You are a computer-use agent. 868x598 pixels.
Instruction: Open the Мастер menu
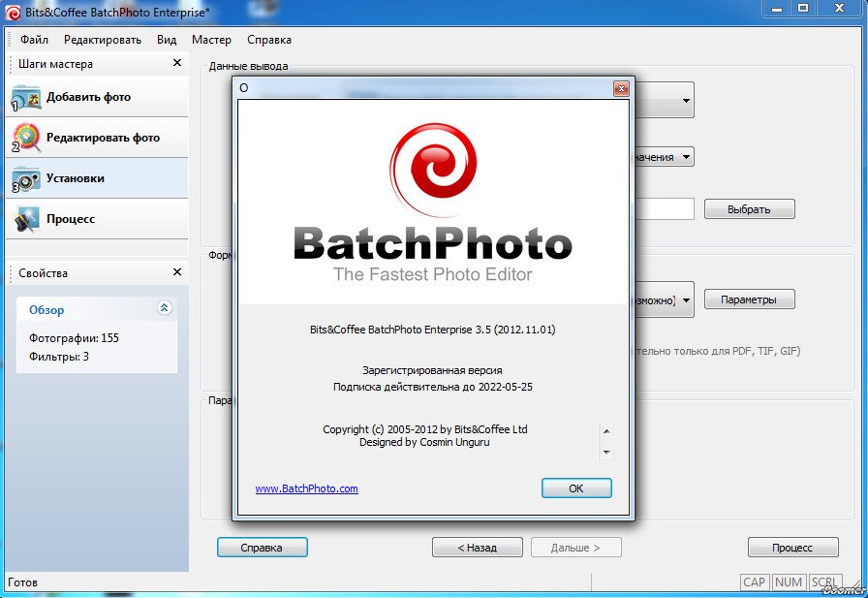pos(211,40)
